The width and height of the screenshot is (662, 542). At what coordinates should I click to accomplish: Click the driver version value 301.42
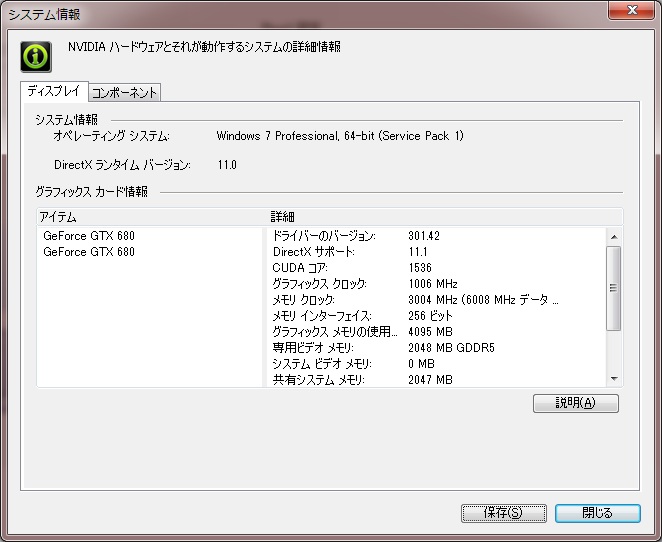[424, 236]
